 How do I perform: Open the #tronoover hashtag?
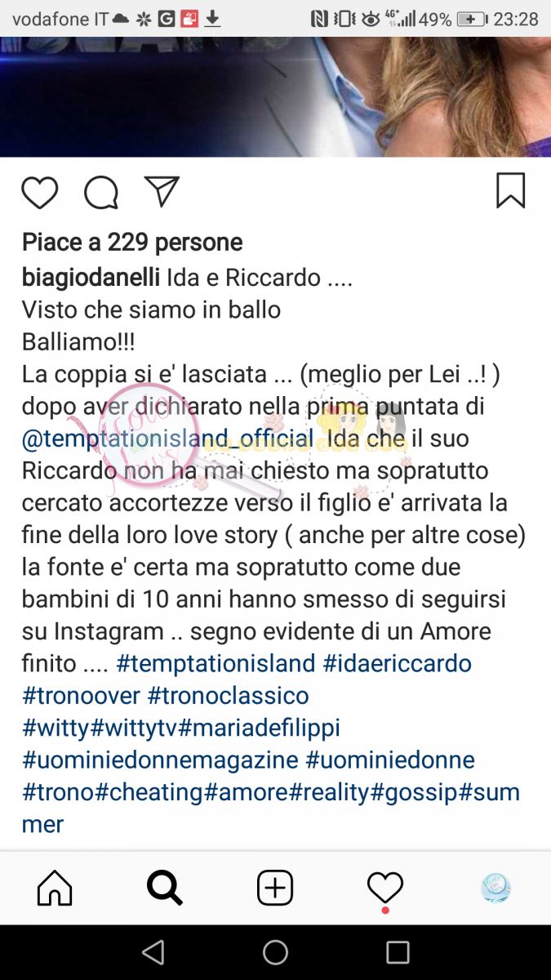[81, 695]
